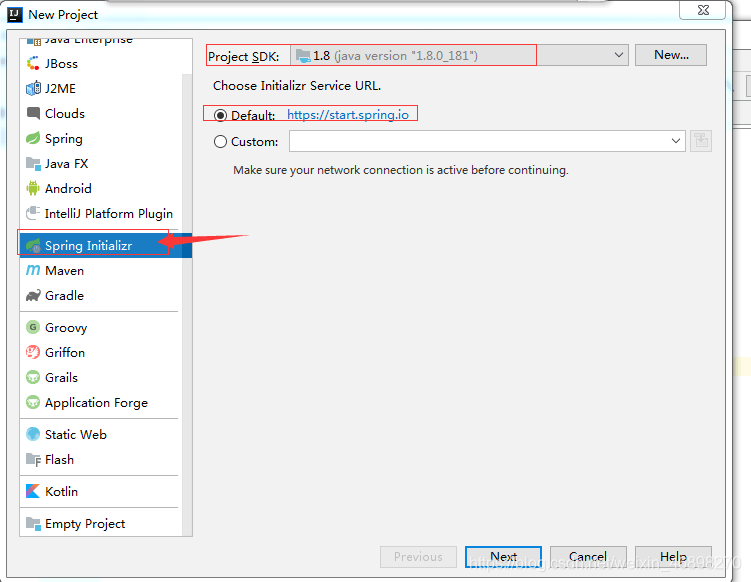Viewport: 751px width, 582px height.
Task: Choose JBoss project type
Action: tap(101, 63)
